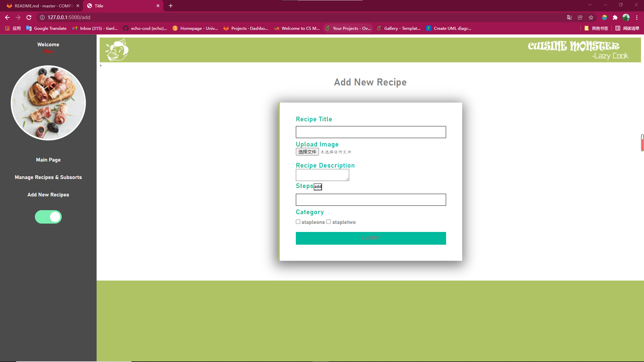Click the Google Translate icon in the address bar
644x362 pixels.
(569, 17)
